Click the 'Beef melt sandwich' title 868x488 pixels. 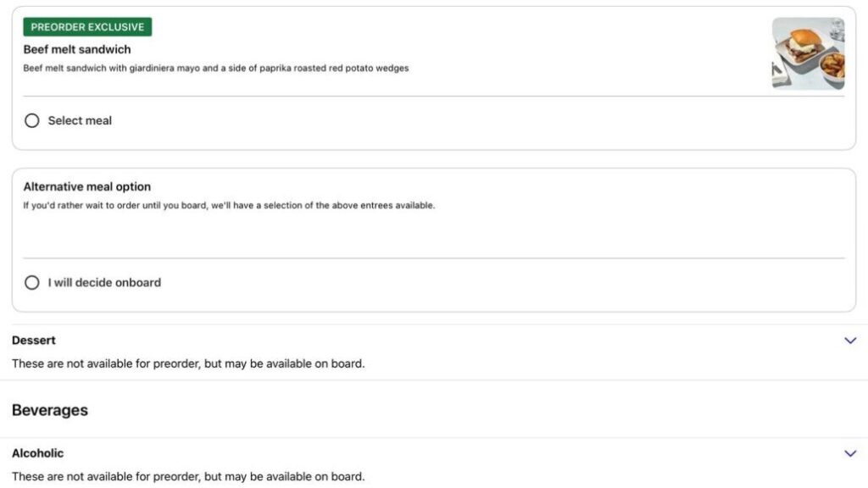click(x=77, y=49)
